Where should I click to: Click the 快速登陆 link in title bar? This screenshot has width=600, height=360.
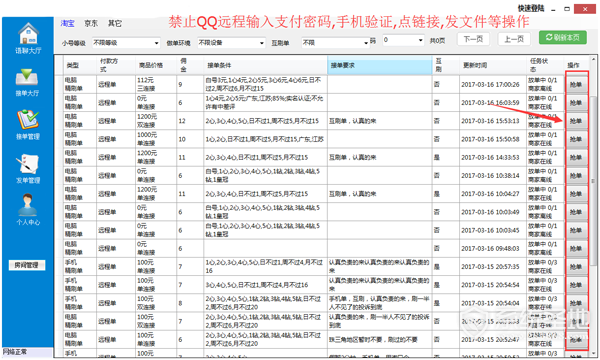(531, 8)
